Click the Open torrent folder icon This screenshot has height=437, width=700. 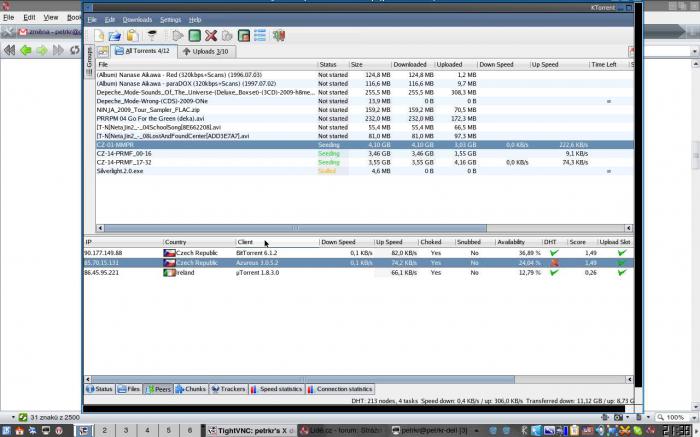click(115, 36)
